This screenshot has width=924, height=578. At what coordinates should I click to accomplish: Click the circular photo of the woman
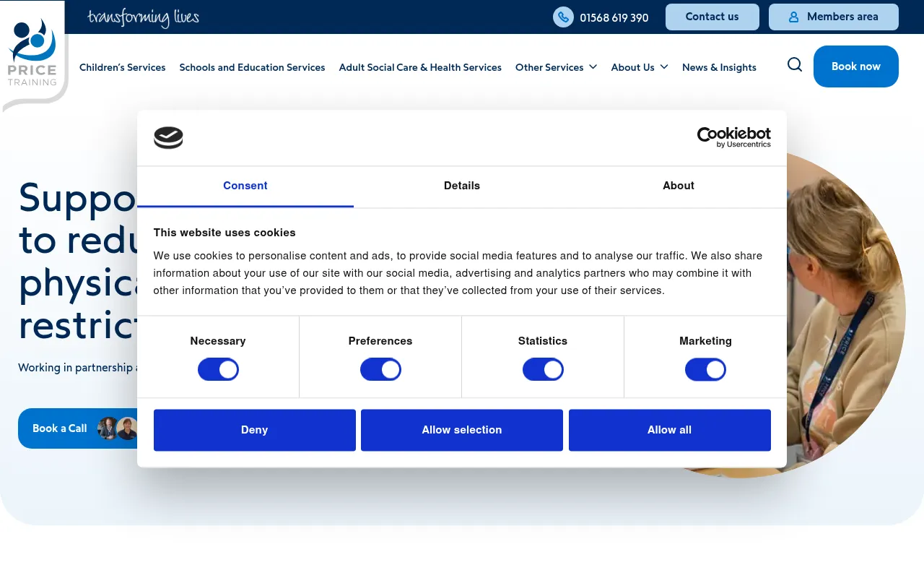[846, 314]
